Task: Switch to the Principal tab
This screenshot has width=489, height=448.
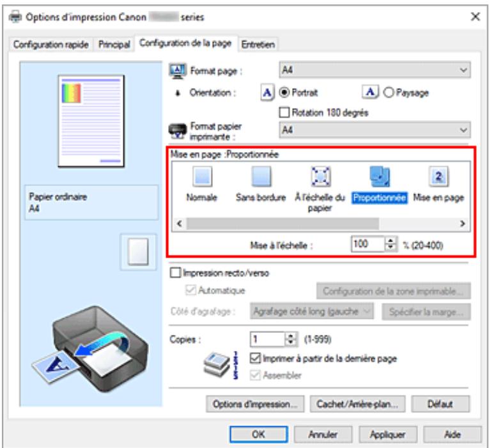Action: pos(114,45)
